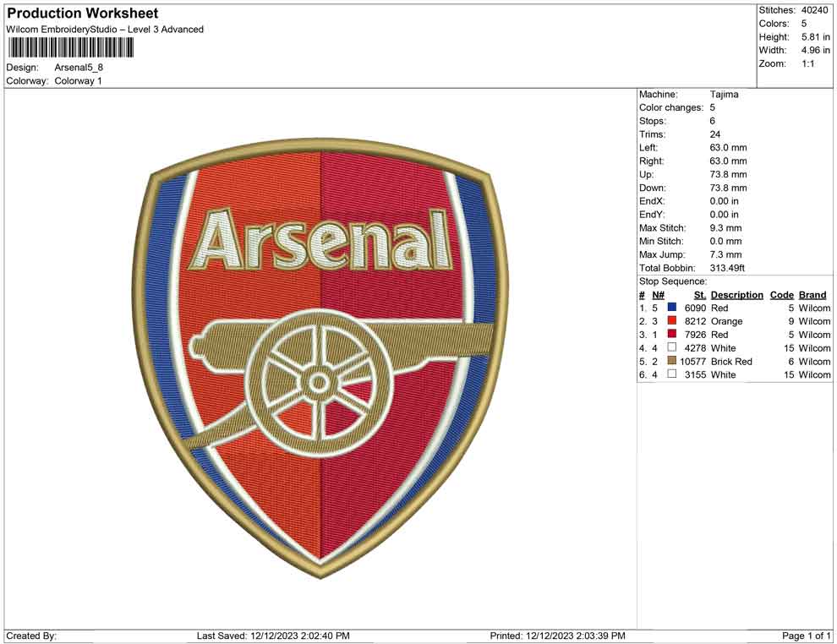The width and height of the screenshot is (837, 644).
Task: Click the Right value '63.0 mm'
Action: click(728, 161)
